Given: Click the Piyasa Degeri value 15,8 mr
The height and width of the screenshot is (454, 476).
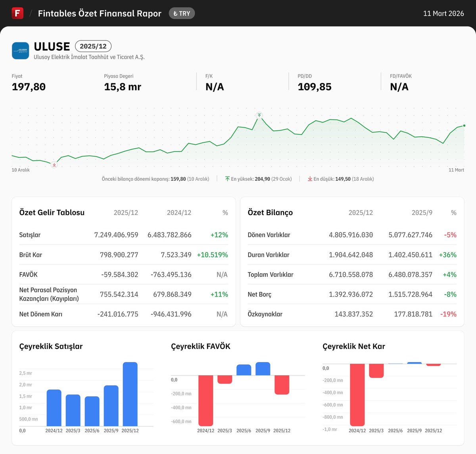Looking at the screenshot, I should coord(123,87).
